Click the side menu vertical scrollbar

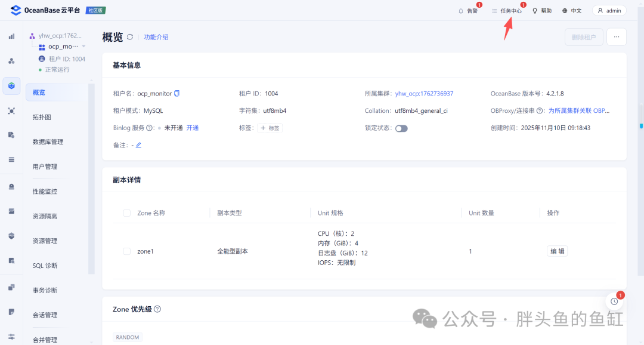tap(91, 179)
